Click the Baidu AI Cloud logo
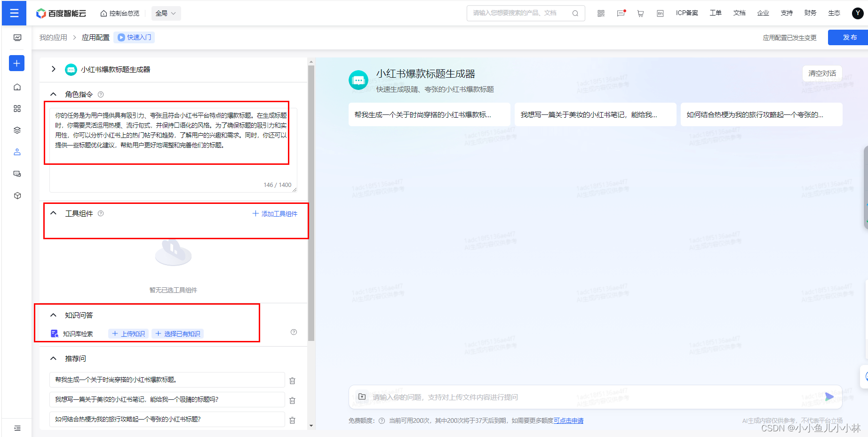 (61, 13)
